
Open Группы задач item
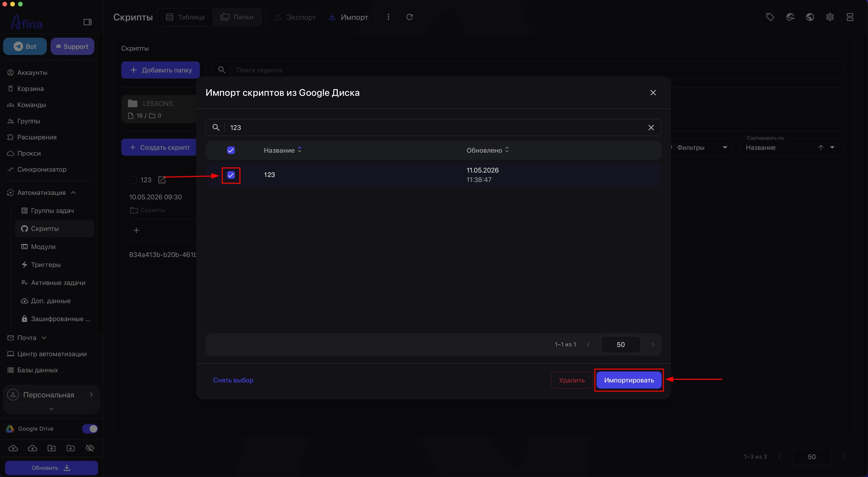[52, 211]
